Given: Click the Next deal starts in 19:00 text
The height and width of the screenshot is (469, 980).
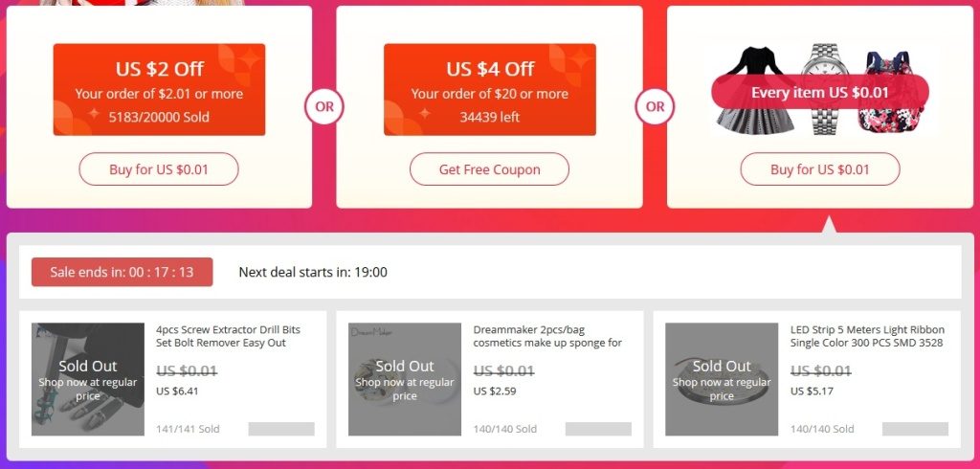Looking at the screenshot, I should pyautogui.click(x=313, y=272).
